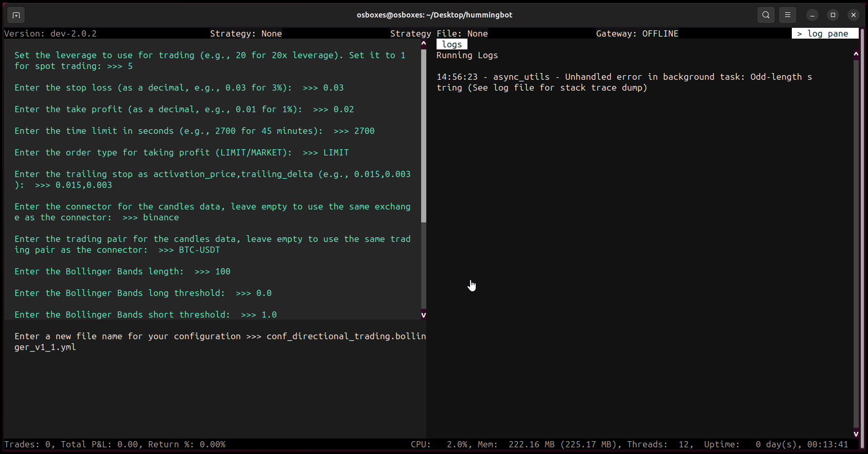Click up arrow of log pane scrollbar

(856, 54)
